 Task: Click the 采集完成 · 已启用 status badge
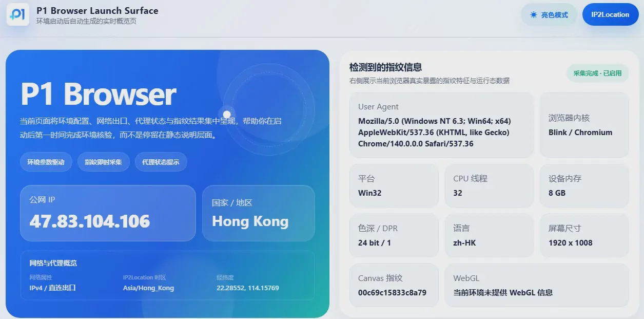(597, 73)
